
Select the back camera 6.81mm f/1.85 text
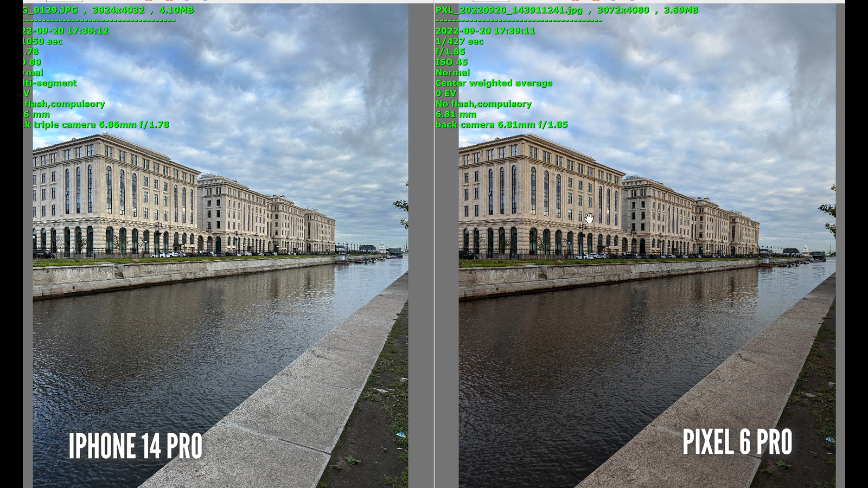[x=501, y=125]
